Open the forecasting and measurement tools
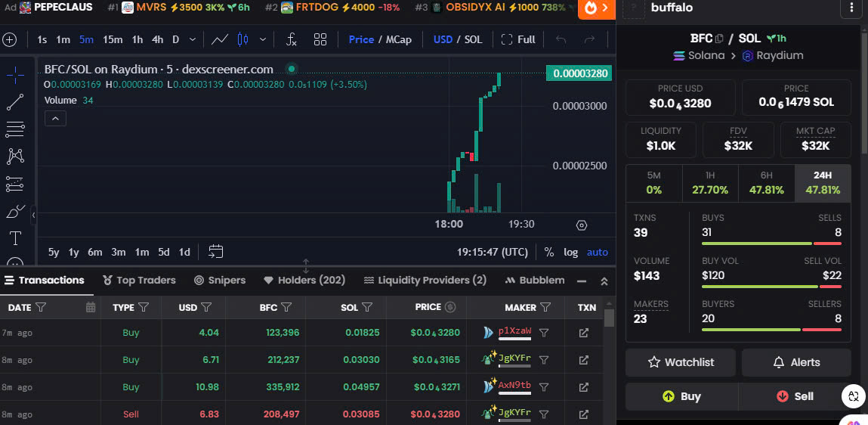The image size is (868, 425). (15, 184)
